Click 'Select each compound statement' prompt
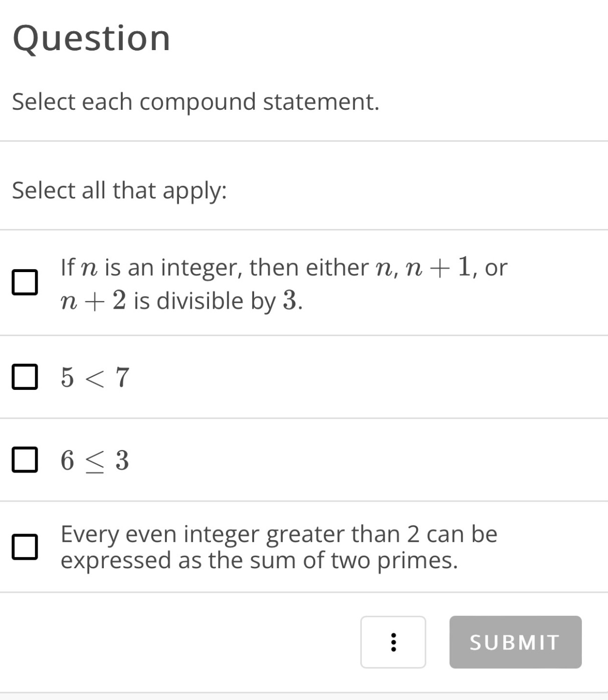 click(x=196, y=101)
